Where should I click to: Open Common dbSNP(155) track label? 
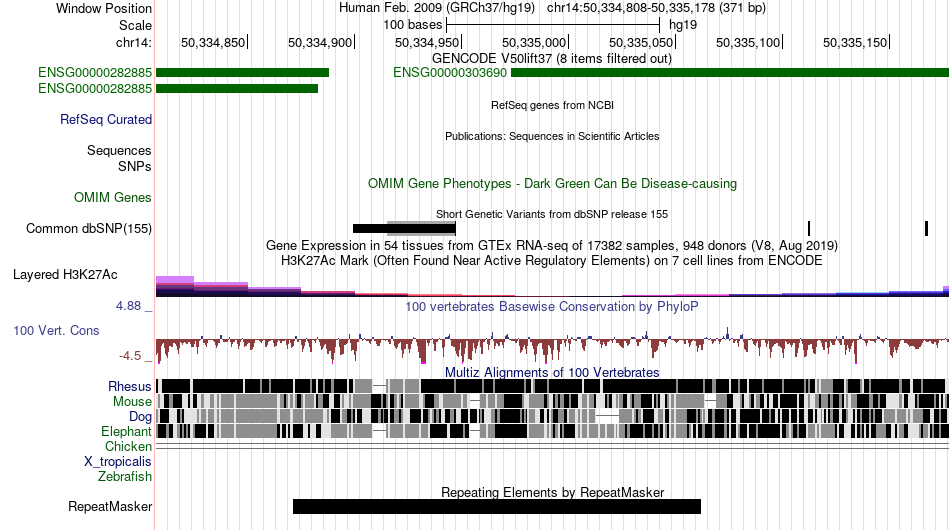[89, 228]
